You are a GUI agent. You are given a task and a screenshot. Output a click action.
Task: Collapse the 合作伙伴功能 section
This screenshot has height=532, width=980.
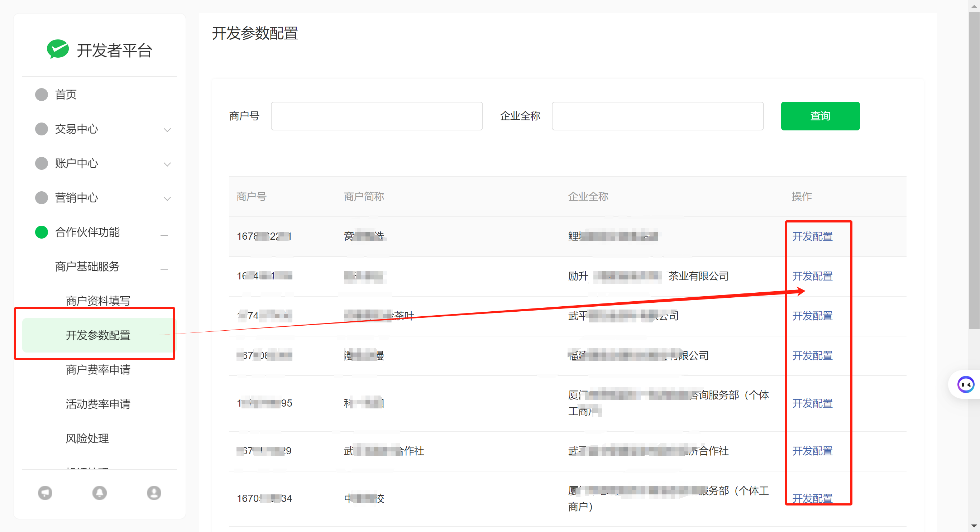pyautogui.click(x=164, y=235)
